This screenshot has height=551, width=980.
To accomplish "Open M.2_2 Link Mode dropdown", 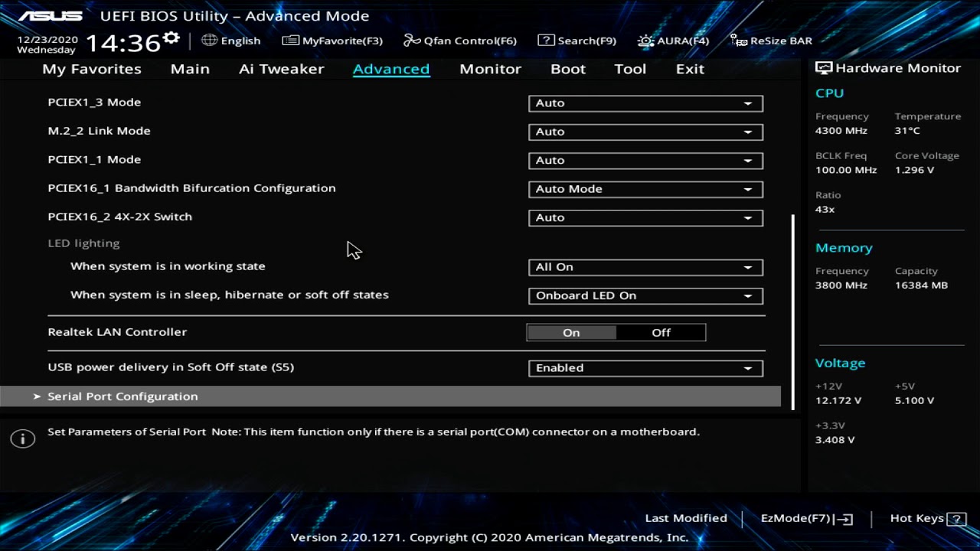I will pos(645,132).
